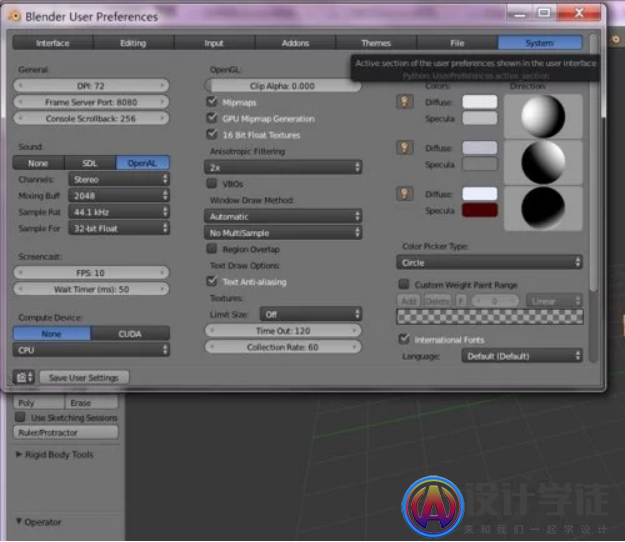
Task: Select SDL as sound device
Action: click(90, 163)
